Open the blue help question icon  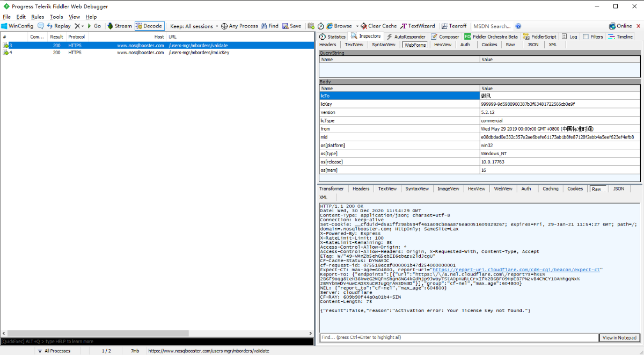[x=518, y=26]
